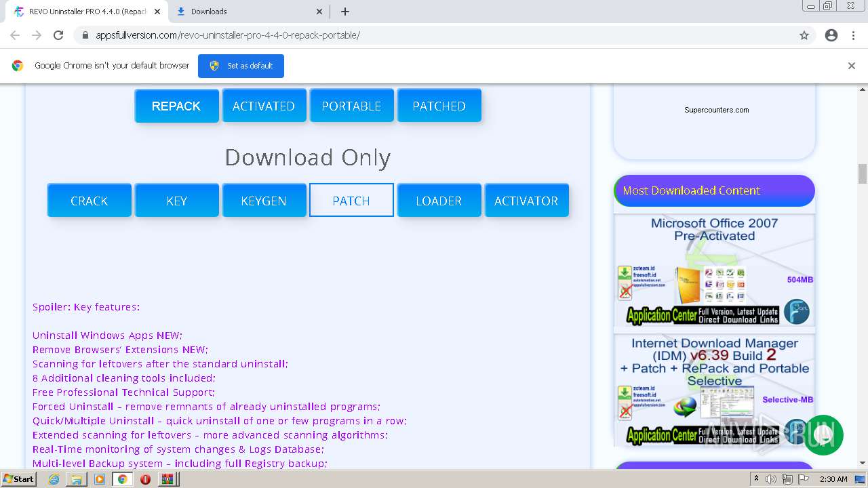Click the 'Real-Time monitoring of system changes' line

tap(178, 449)
